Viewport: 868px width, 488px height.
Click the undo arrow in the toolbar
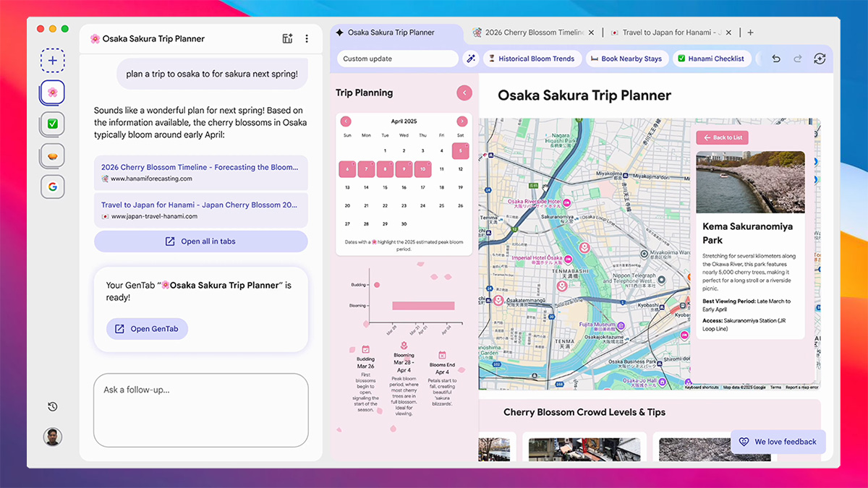[776, 59]
